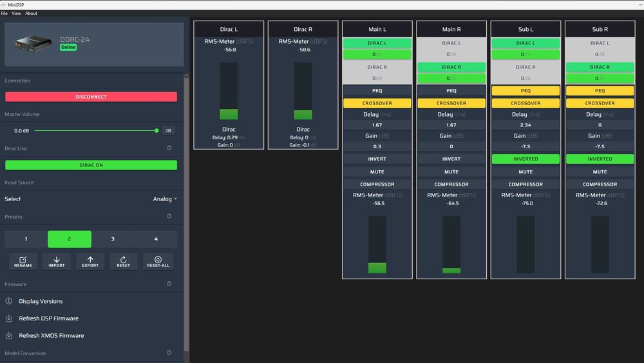644x363 pixels.
Task: Open the Dirac Live help icon
Action: pyautogui.click(x=169, y=148)
